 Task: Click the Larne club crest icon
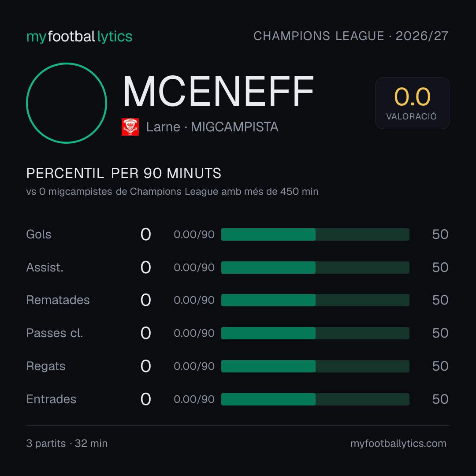tap(130, 127)
